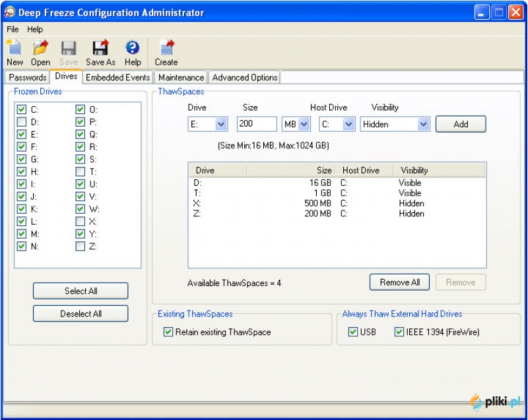The width and height of the screenshot is (528, 420).
Task: Check frozen drive D: checkbox
Action: [x=22, y=122]
